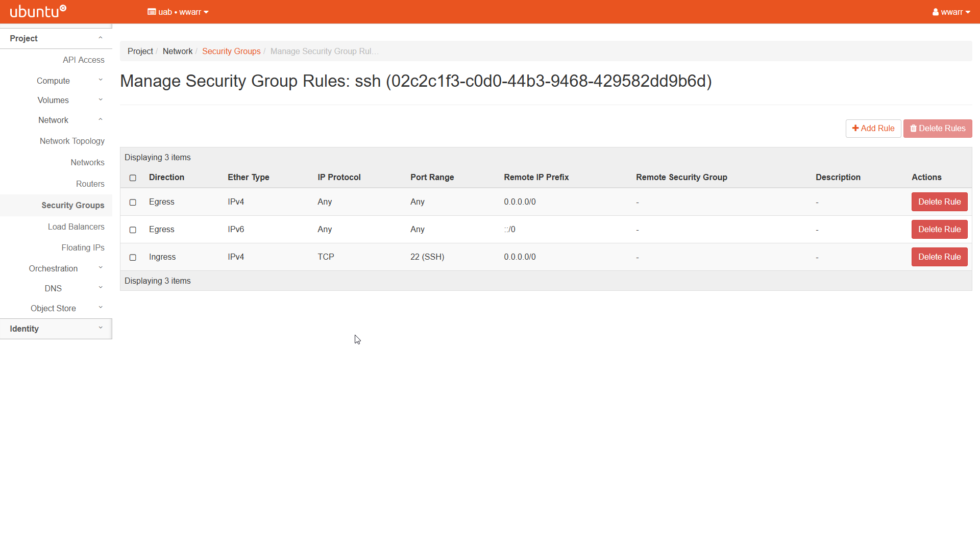The width and height of the screenshot is (980, 551).
Task: Go to Routers page
Action: [x=90, y=184]
